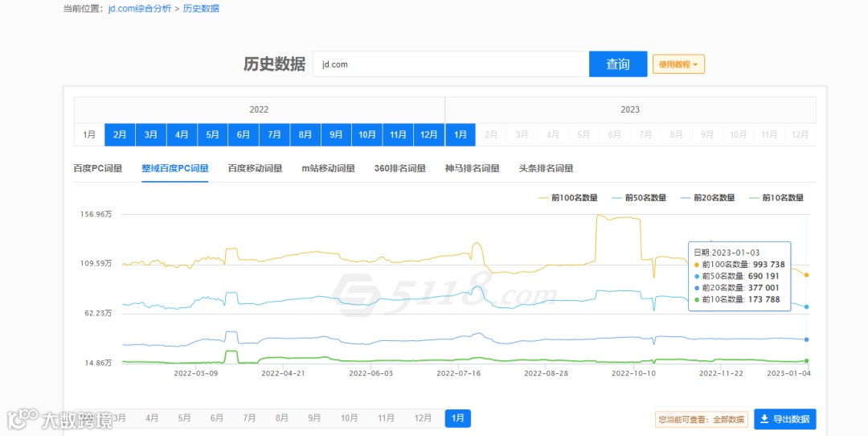Screen dimensions: 868x436
Task: Open the 使用教程 dropdown
Action: point(678,64)
